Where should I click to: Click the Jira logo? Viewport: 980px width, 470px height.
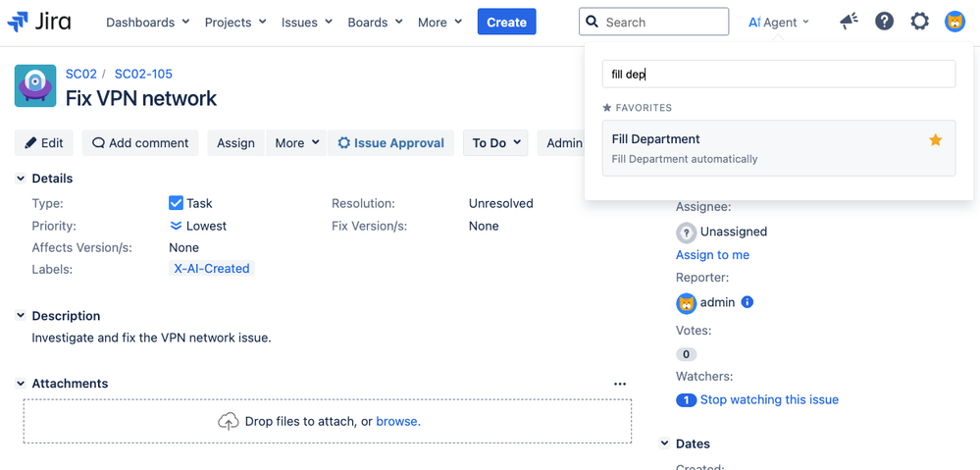39,22
